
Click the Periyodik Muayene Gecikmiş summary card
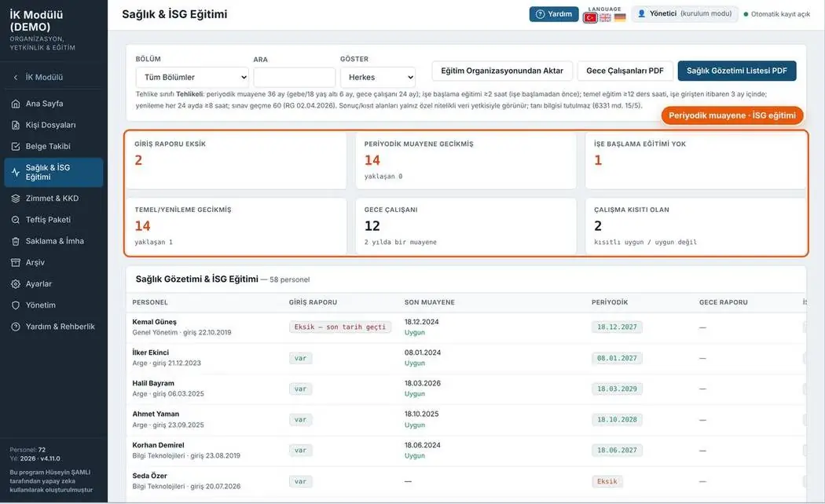pyautogui.click(x=466, y=160)
